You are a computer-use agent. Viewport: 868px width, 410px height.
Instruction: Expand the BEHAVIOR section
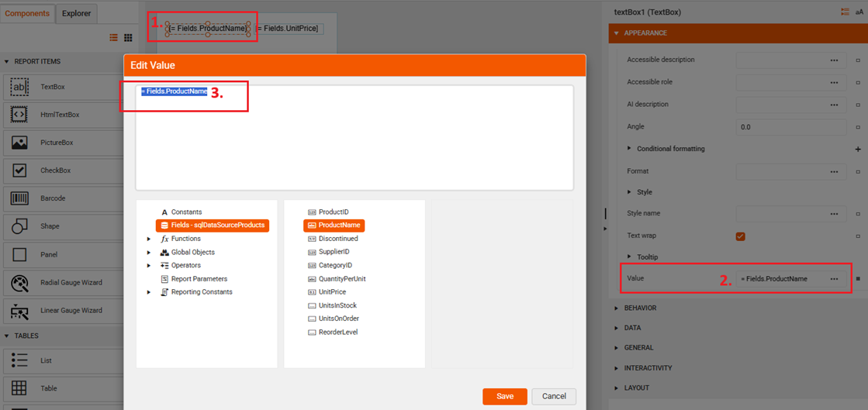tap(617, 308)
